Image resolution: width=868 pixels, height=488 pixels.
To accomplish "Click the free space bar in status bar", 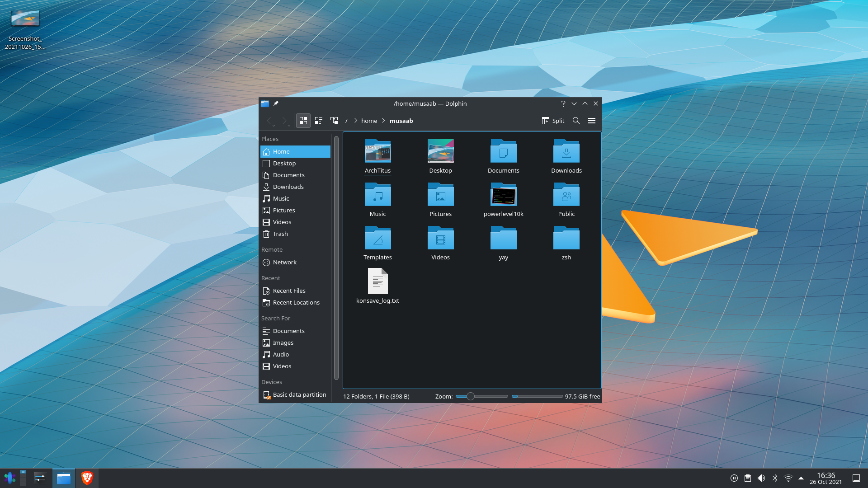I will pyautogui.click(x=537, y=396).
